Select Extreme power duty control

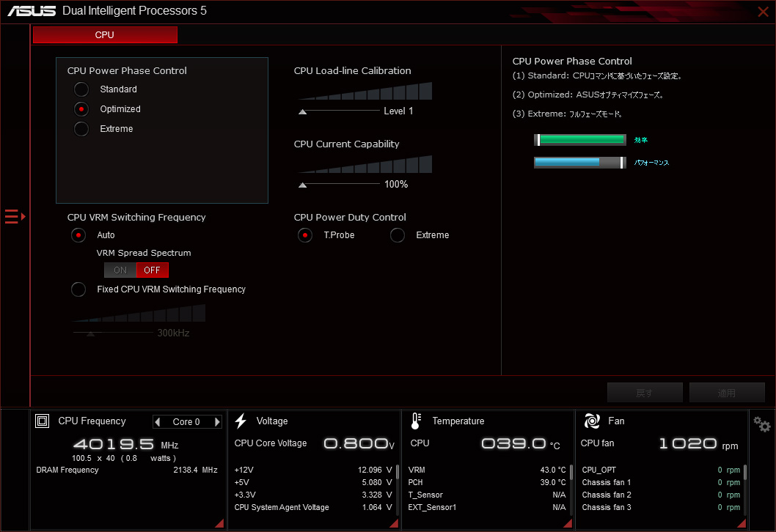point(398,235)
